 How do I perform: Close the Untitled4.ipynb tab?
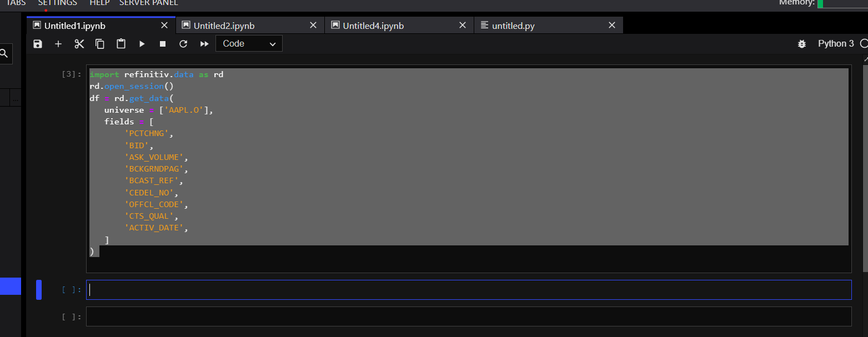tap(463, 26)
